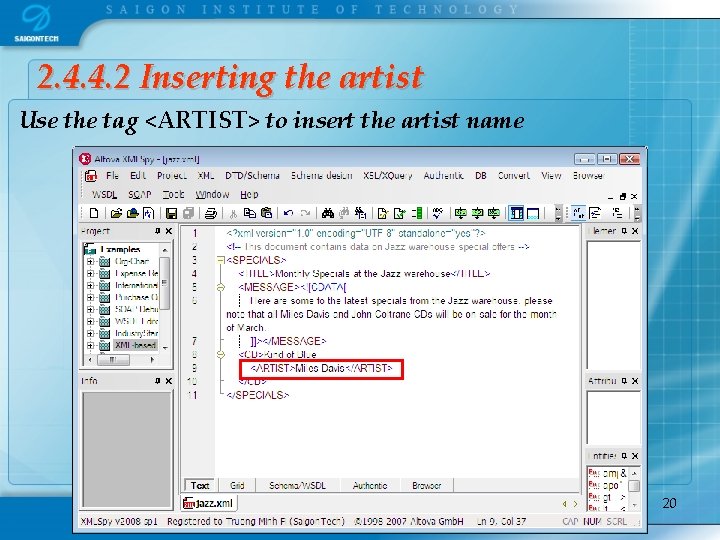
Task: Click the XMLSpy application icon before the File menu
Action: click(x=90, y=176)
